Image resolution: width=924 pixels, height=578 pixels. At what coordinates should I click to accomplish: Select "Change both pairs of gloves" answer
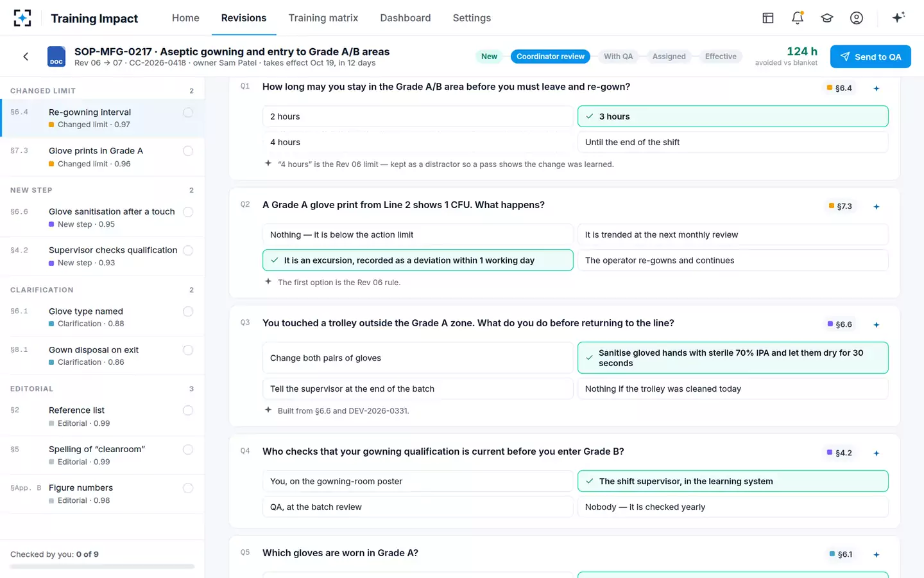418,358
